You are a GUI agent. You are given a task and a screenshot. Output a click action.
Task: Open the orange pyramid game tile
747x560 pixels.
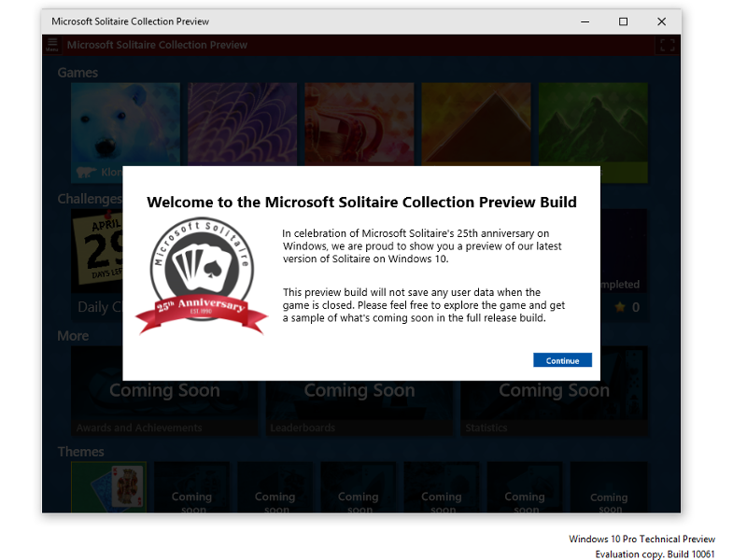(476, 124)
